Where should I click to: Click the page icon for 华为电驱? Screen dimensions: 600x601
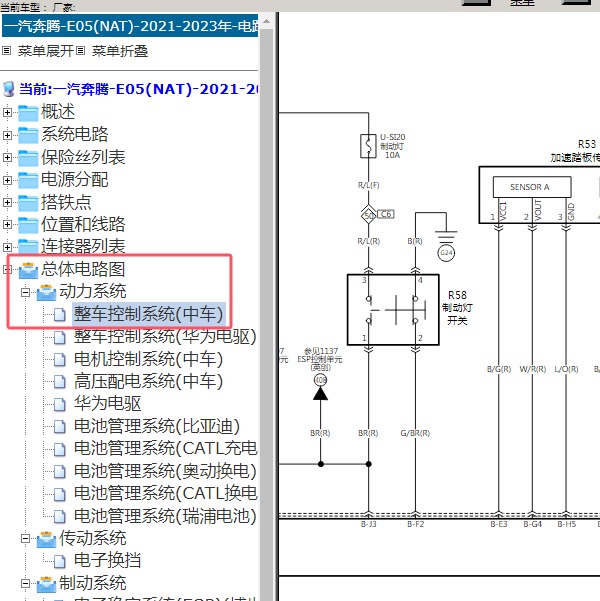pyautogui.click(x=59, y=404)
